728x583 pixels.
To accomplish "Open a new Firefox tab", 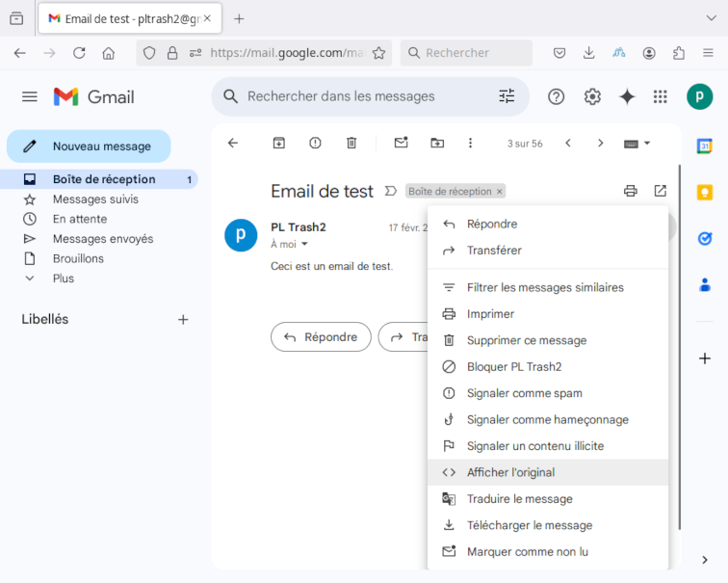I will tap(239, 18).
